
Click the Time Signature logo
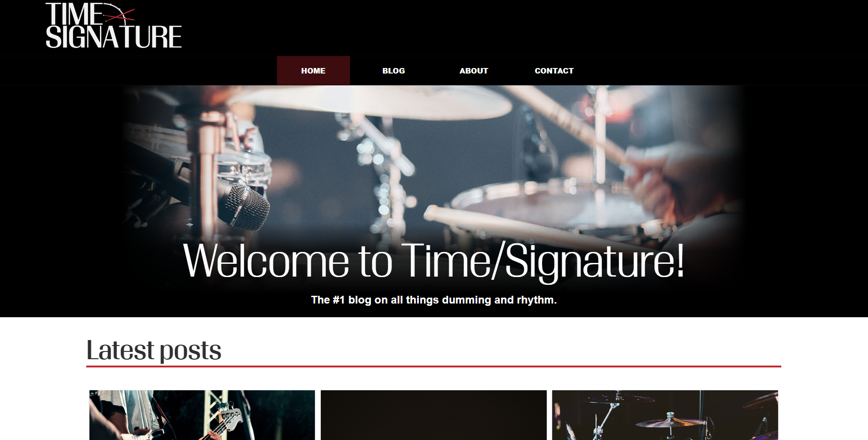(114, 25)
